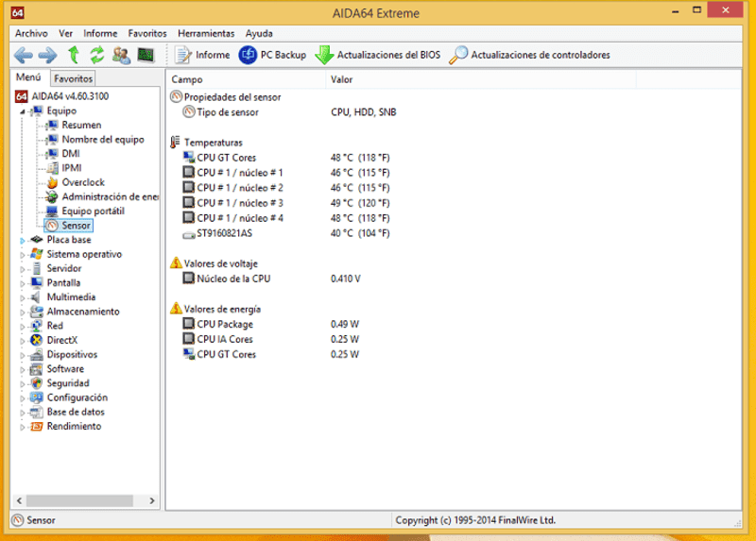Open Actualizaciones de controladores
This screenshot has height=541, width=756.
(529, 55)
